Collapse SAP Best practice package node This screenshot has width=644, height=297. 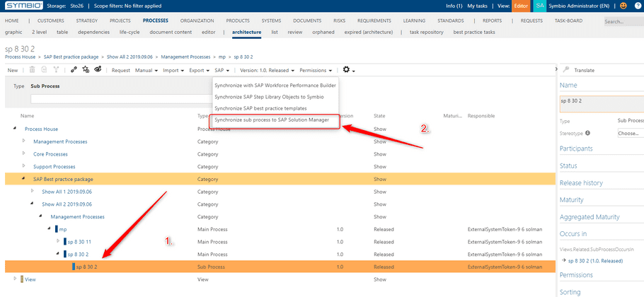click(x=24, y=179)
